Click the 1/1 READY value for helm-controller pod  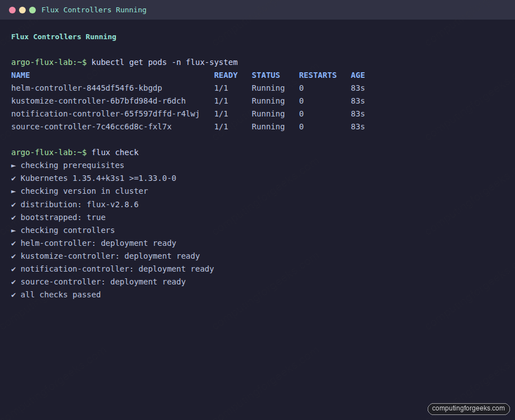pos(221,88)
